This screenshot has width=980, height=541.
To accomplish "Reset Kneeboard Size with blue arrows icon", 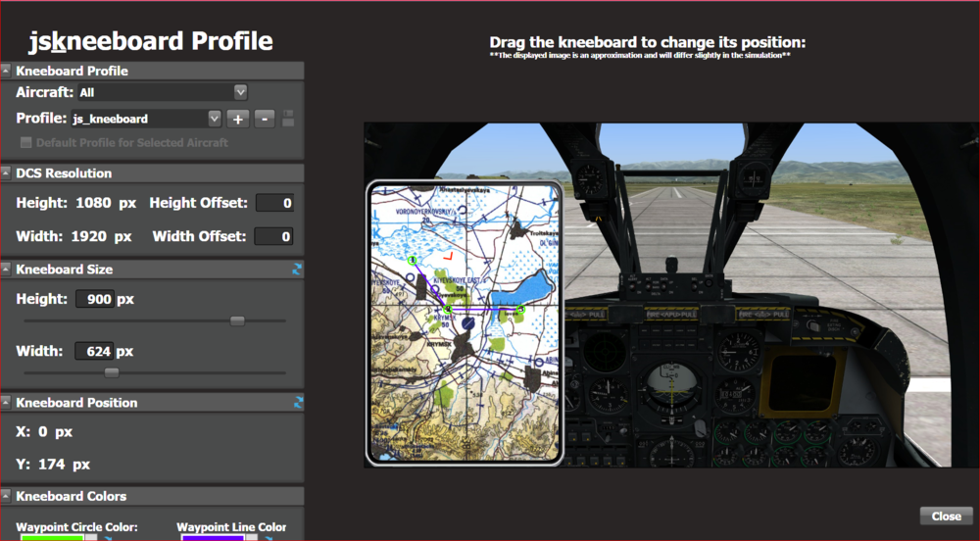I will (x=297, y=270).
